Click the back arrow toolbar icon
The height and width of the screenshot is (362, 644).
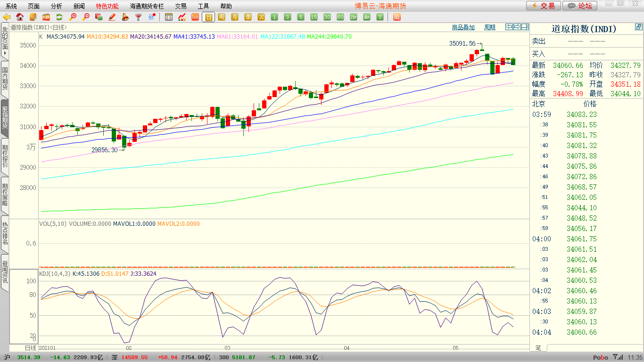(7, 17)
